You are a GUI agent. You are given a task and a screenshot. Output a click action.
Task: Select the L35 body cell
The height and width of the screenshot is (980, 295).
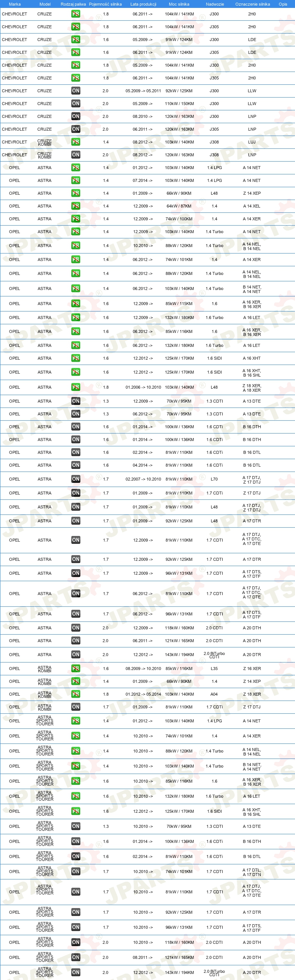(214, 669)
